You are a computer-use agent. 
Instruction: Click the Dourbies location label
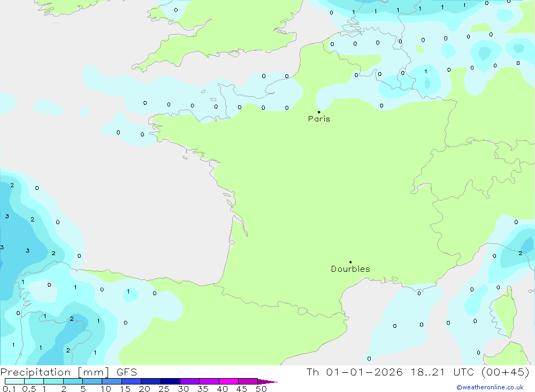[x=350, y=269]
